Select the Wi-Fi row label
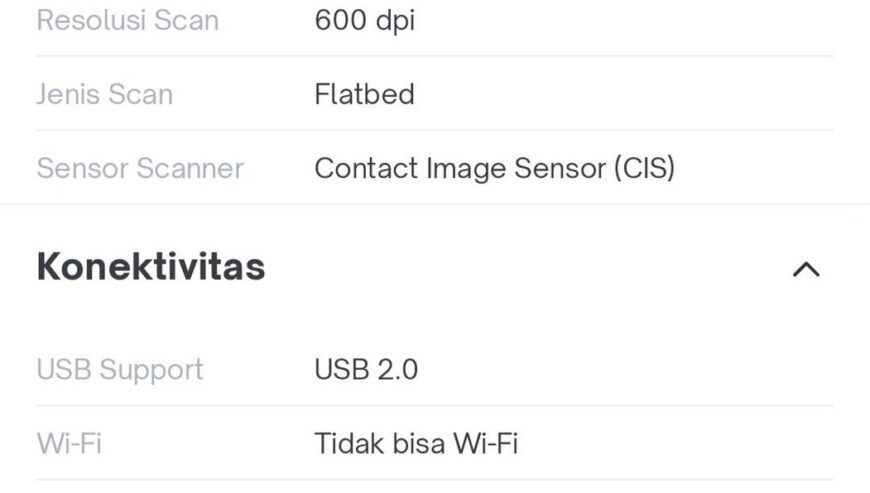The image size is (870, 493). coord(69,444)
